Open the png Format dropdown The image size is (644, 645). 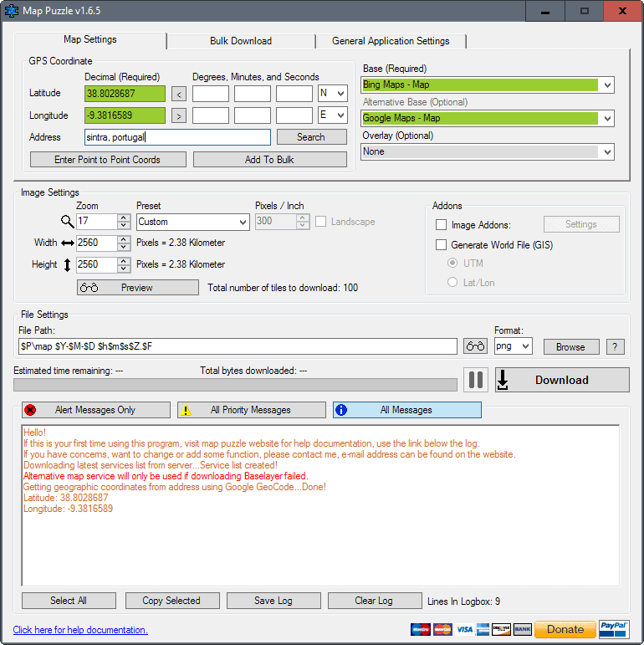click(513, 346)
